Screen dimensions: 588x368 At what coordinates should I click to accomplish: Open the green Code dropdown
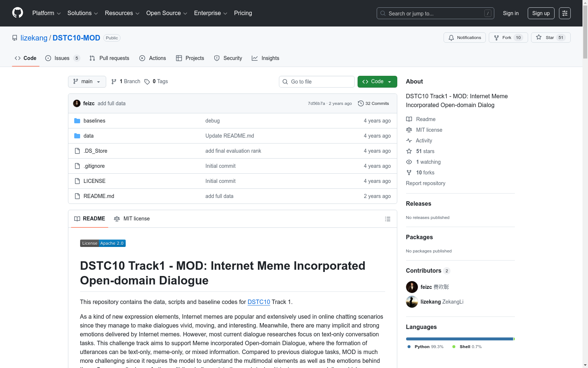point(377,82)
